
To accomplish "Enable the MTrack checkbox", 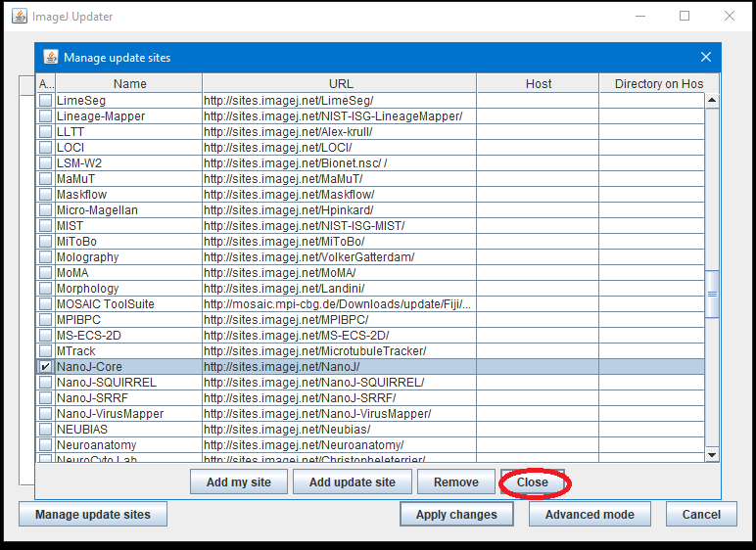I will pyautogui.click(x=45, y=351).
